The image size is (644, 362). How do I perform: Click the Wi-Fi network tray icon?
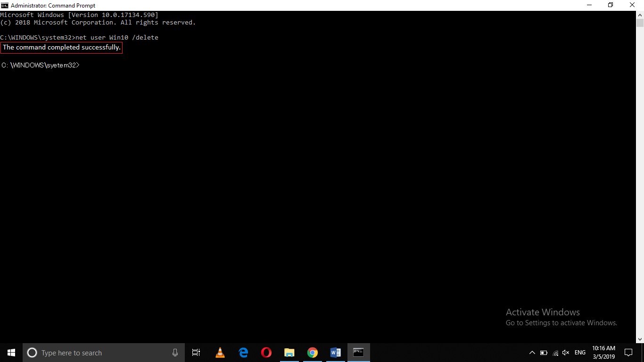click(x=554, y=352)
